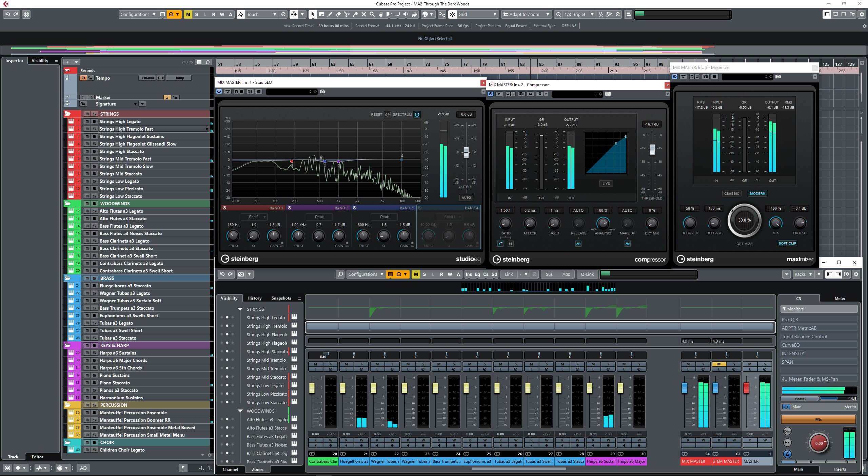Click StudioEQ snapshot camera icon

pyautogui.click(x=322, y=92)
